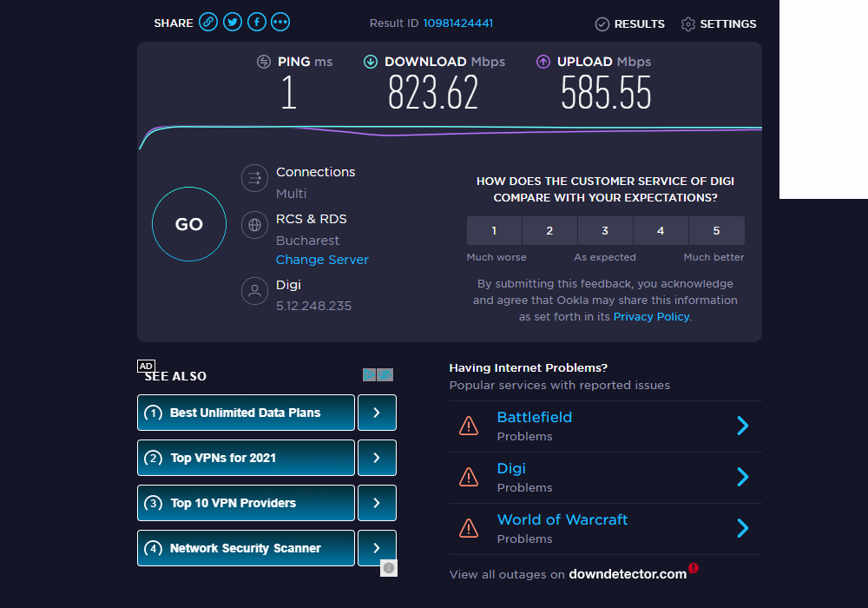868x608 pixels.
Task: Open Top 10 VPN Providers ad
Action: pyautogui.click(x=246, y=503)
